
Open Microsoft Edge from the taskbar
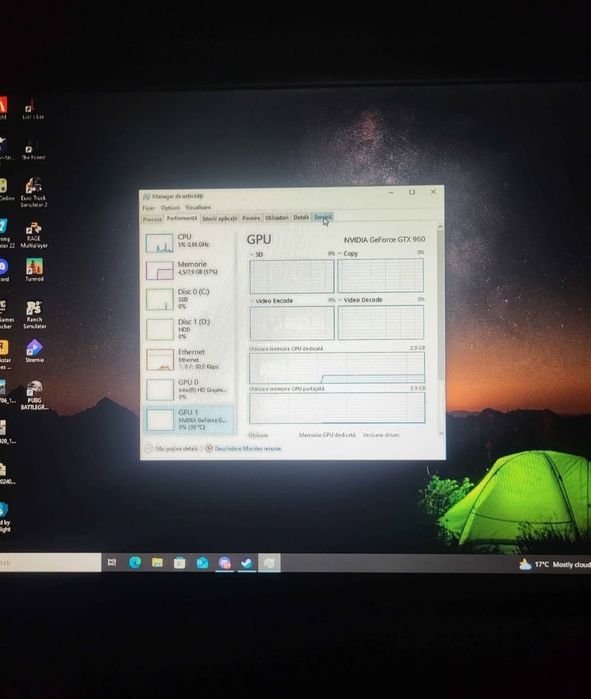135,563
